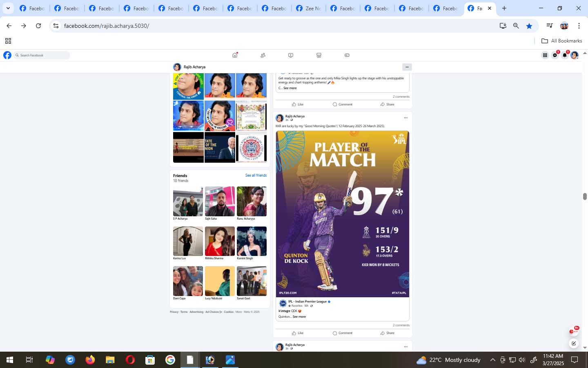Click the Cookies footer link
The image size is (588, 368).
tap(229, 312)
